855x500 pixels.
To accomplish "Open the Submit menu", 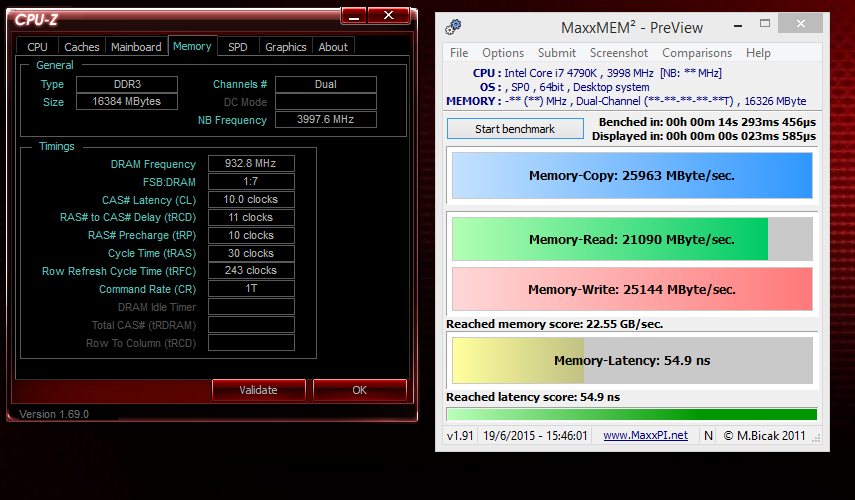I will [557, 53].
